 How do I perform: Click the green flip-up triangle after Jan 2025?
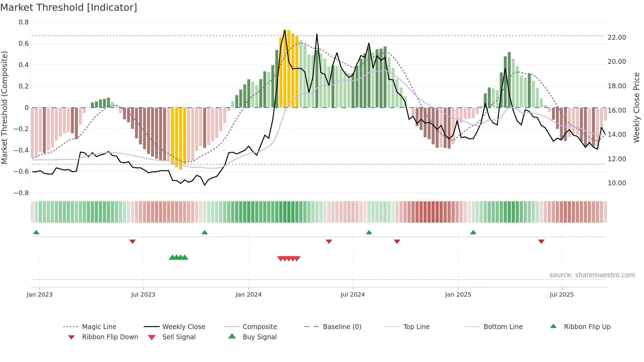tap(473, 232)
